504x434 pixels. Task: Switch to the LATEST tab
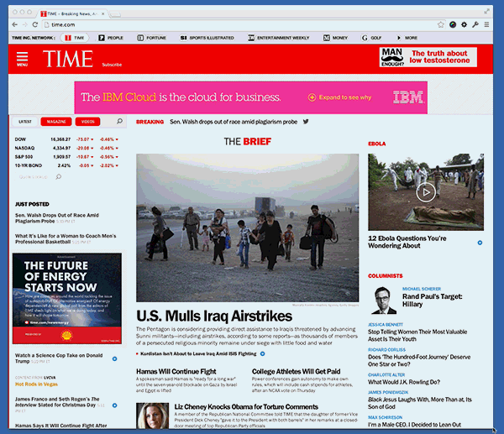point(25,122)
